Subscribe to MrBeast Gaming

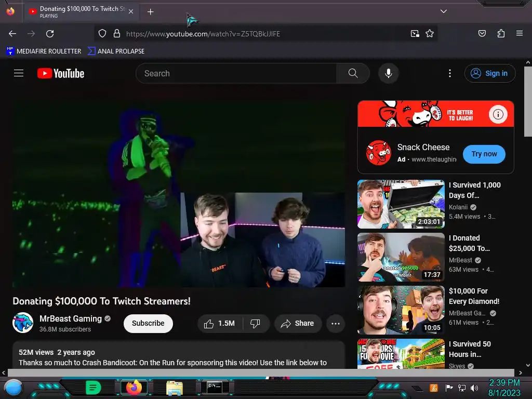coord(148,323)
